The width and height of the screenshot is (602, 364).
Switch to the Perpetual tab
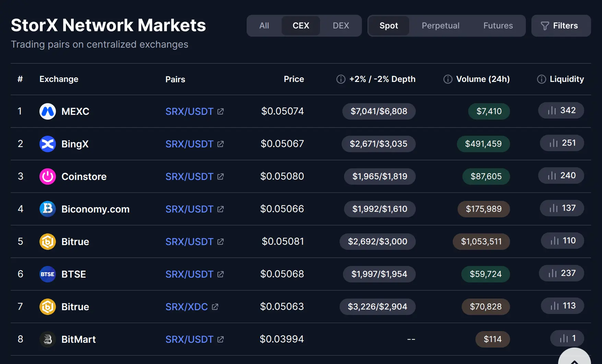point(440,26)
